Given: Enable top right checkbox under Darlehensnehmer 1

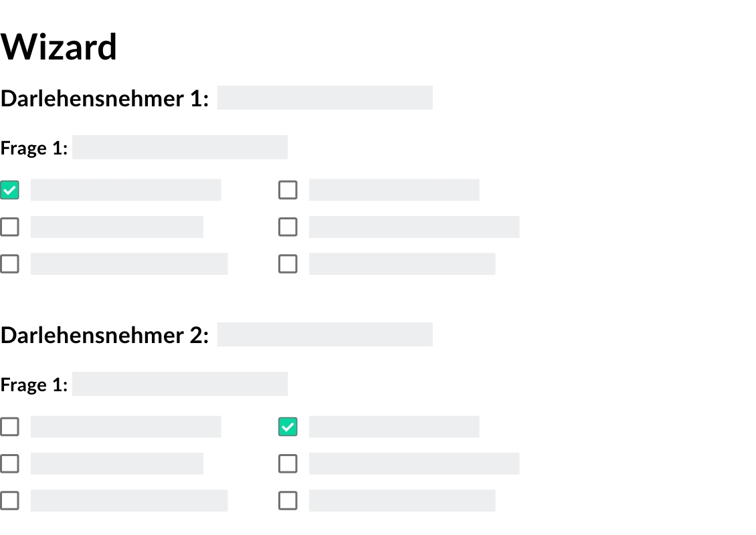Looking at the screenshot, I should click(x=288, y=190).
